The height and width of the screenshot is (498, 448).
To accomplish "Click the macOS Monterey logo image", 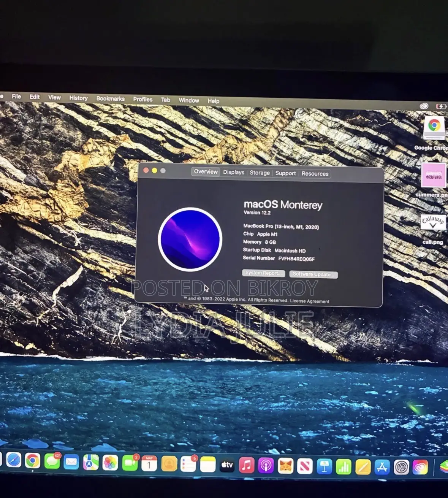I will [190, 239].
